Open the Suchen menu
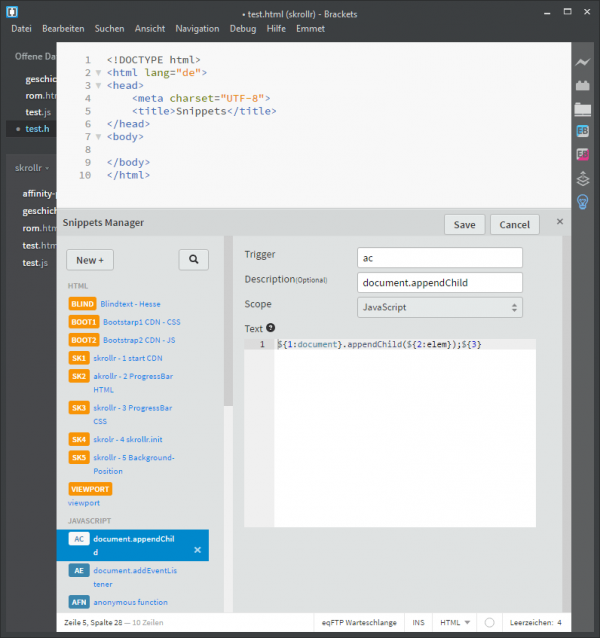Image resolution: width=600 pixels, height=638 pixels. coord(109,28)
